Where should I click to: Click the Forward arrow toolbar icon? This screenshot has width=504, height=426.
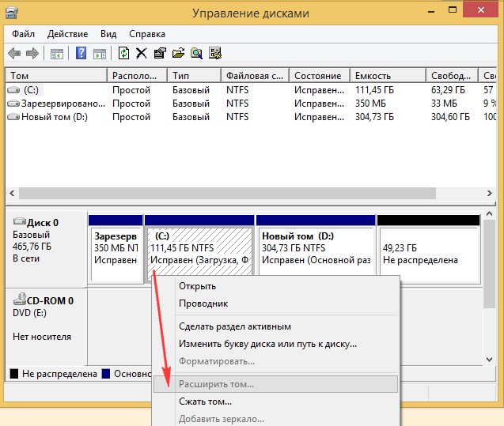click(x=32, y=53)
